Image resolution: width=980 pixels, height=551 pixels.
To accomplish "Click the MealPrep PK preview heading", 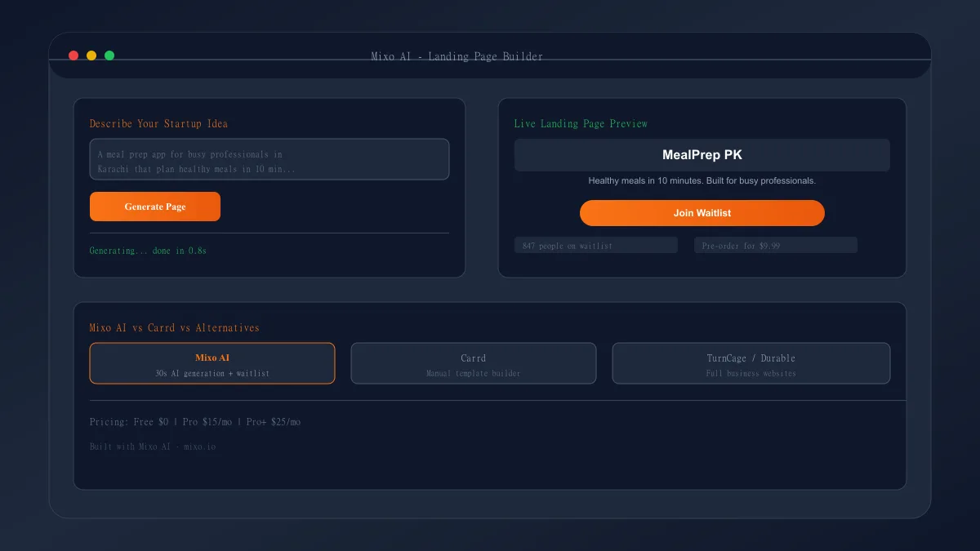I will click(702, 155).
